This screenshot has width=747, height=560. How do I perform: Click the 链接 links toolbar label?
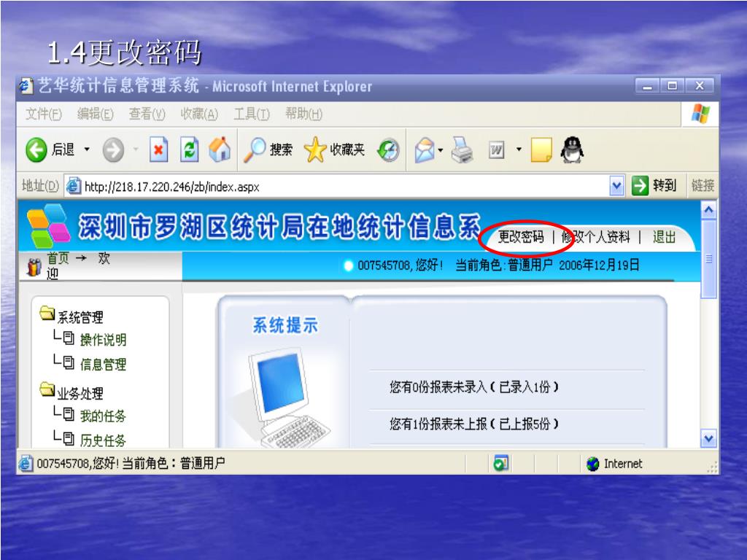pos(703,185)
